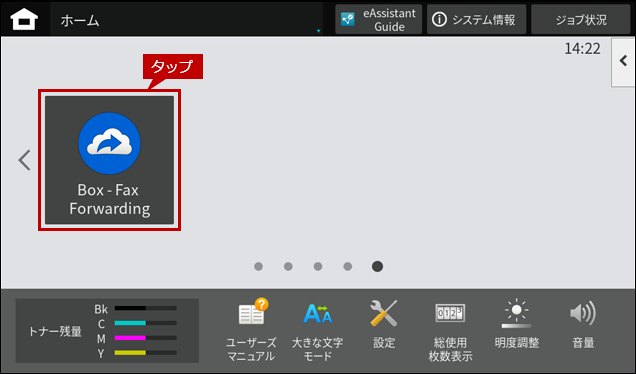Screen dimensions: 636x374
Task: Check the black Bk toner level bar
Action: 146,308
